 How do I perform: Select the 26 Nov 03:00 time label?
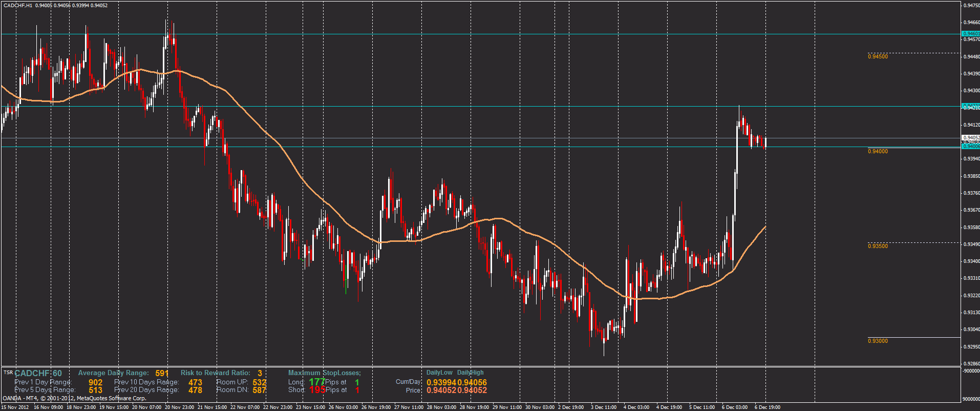[x=343, y=407]
